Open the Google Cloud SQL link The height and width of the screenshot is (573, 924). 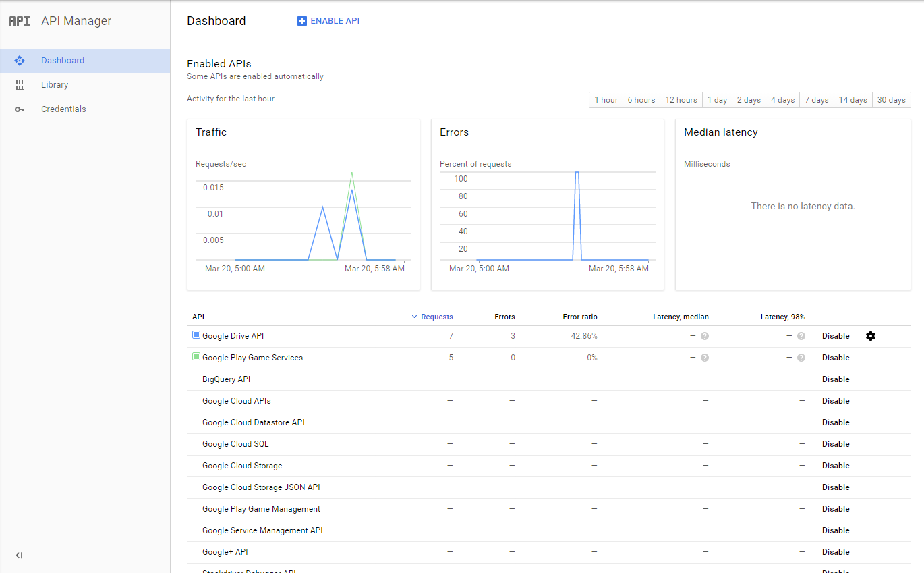click(235, 444)
